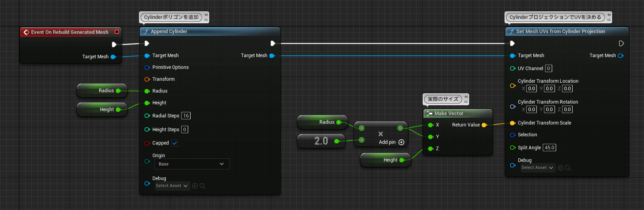Screen dimensions: 644x210
Task: Click the red Capped pin
Action: pyautogui.click(x=147, y=143)
